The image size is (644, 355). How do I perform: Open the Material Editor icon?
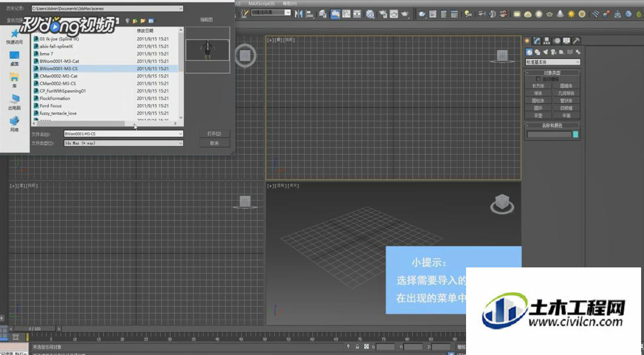coord(370,15)
